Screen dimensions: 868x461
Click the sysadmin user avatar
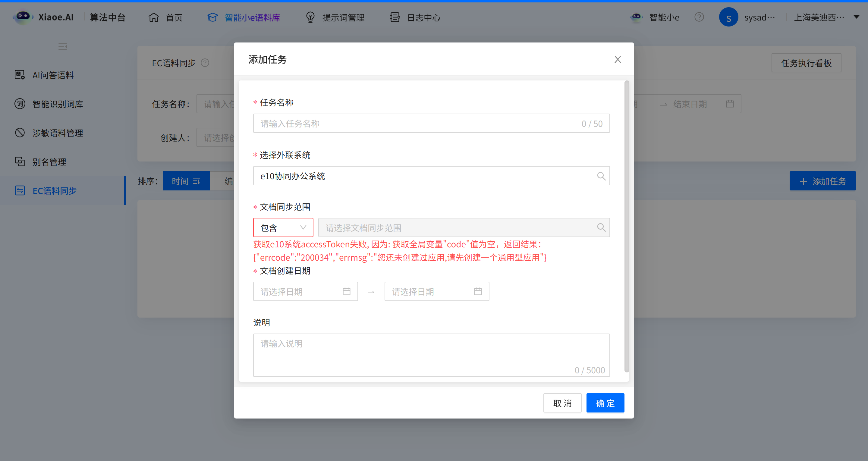coord(728,17)
